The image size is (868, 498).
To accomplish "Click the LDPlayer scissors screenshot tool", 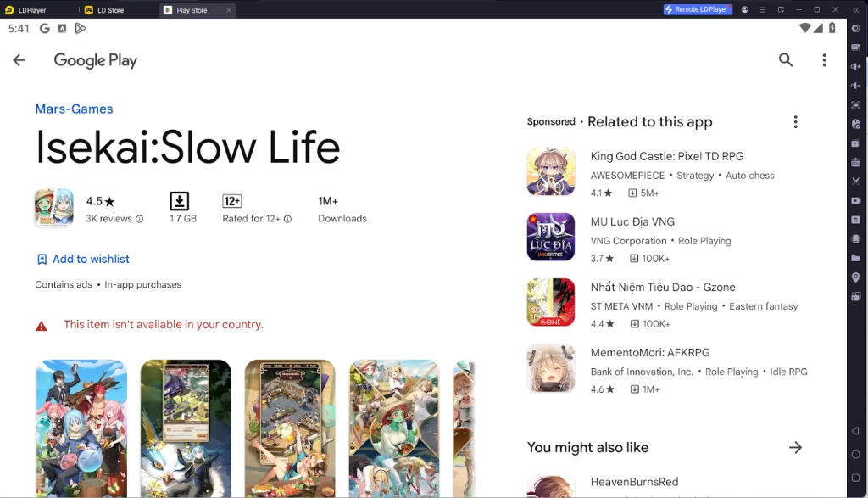I will [856, 182].
